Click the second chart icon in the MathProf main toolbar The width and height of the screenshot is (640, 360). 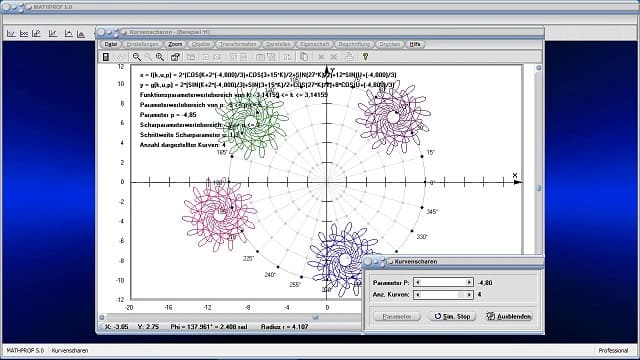pyautogui.click(x=24, y=34)
